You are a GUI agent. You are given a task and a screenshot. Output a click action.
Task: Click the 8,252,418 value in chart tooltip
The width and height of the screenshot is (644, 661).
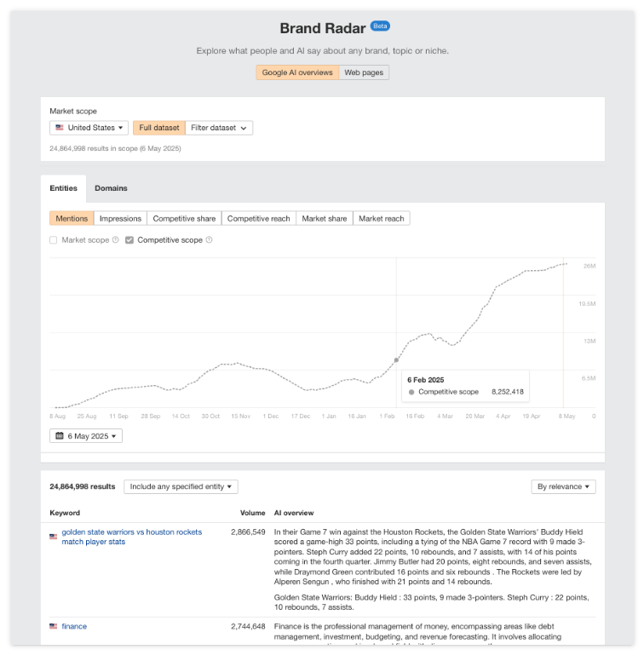508,392
